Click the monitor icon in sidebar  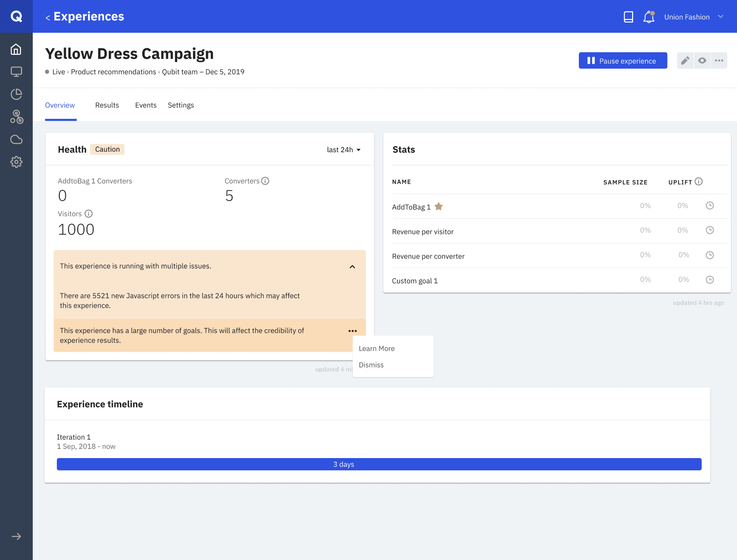pyautogui.click(x=16, y=72)
